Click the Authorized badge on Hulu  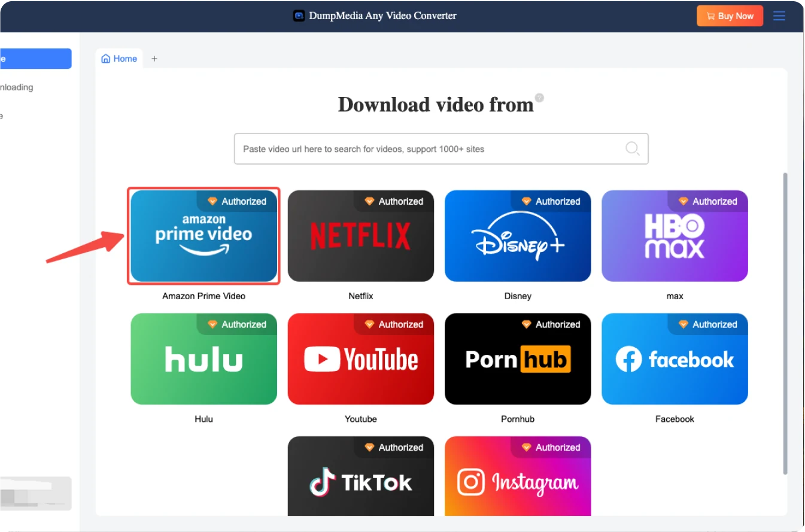tap(237, 324)
